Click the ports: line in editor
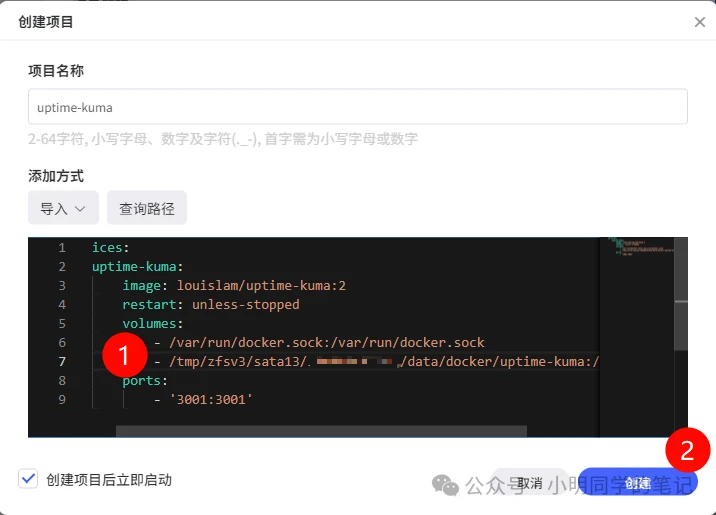Screen dimensions: 716x515 tap(145, 381)
